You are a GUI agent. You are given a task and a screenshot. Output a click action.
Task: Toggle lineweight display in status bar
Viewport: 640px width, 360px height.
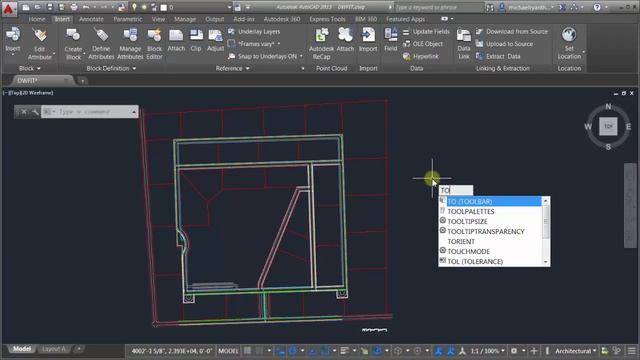click(344, 351)
